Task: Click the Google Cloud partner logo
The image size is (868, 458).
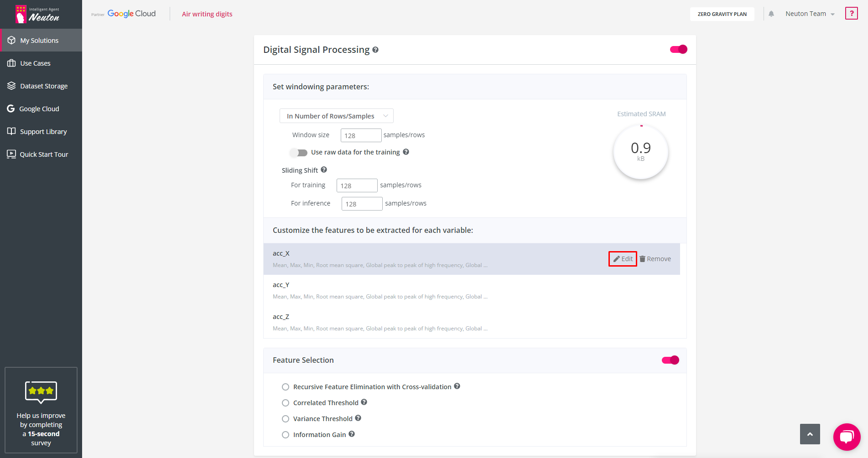Action: [131, 14]
